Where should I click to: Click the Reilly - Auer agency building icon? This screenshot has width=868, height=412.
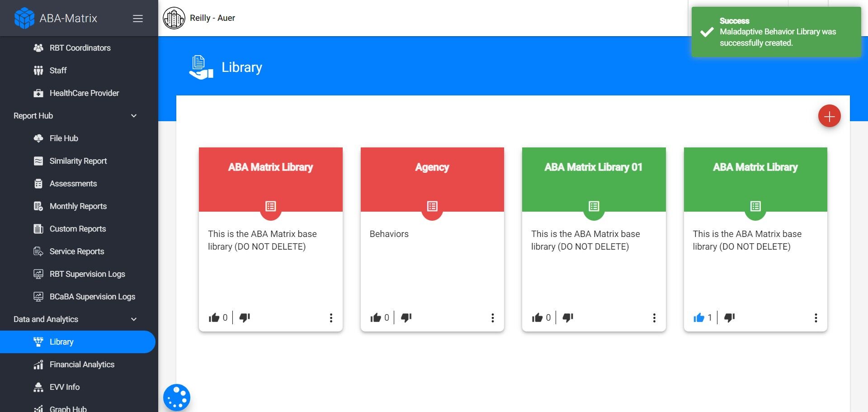[174, 18]
